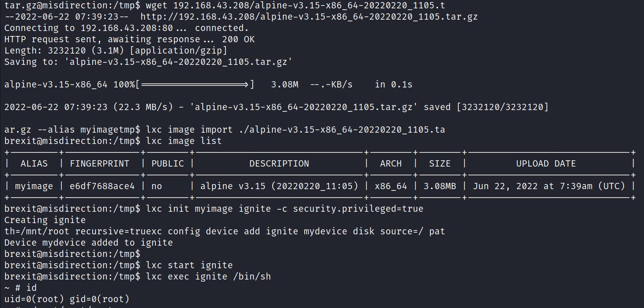The width and height of the screenshot is (644, 308).
Task: Click the myimage alias cell
Action: coord(34,186)
